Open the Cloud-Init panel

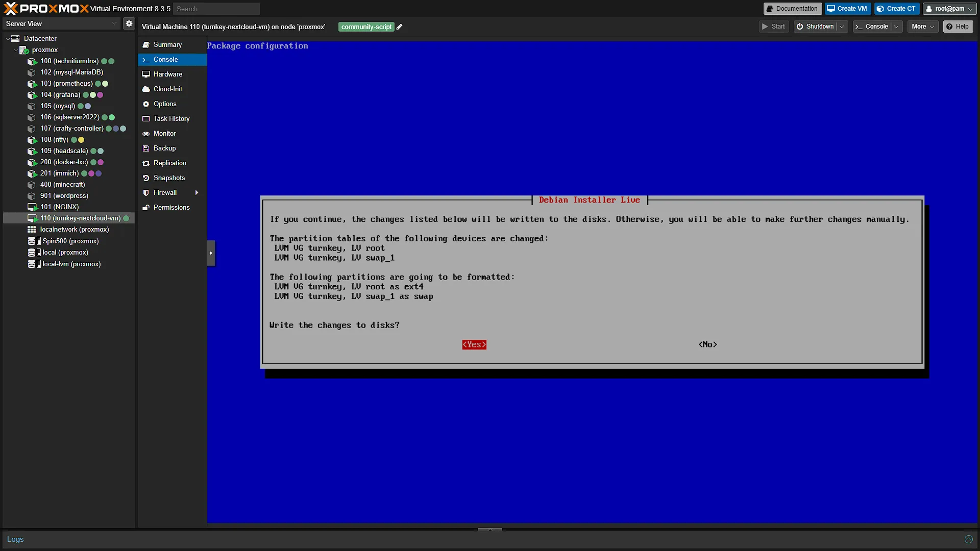click(172, 89)
